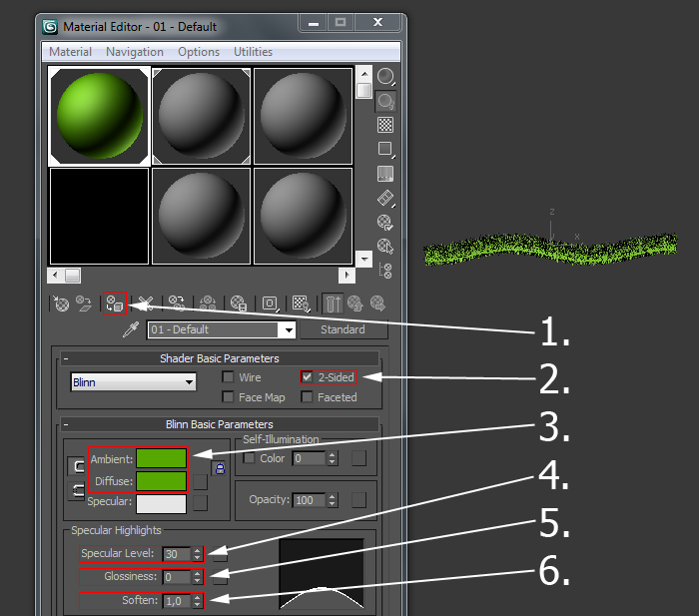Enable the Faceted checkbox
Screen dimensions: 699x616
(x=307, y=396)
